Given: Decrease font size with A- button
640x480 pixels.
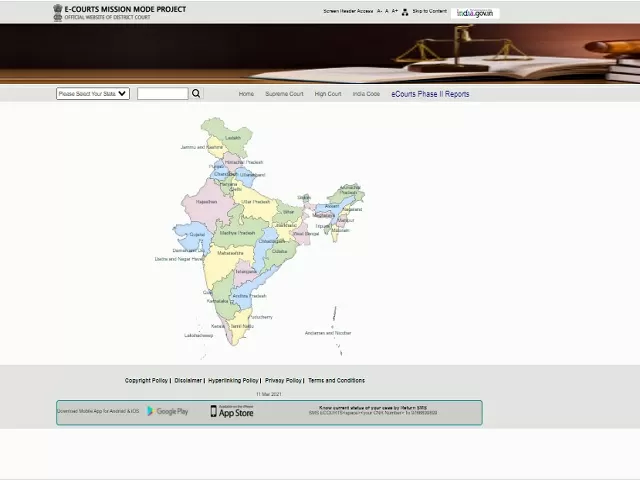Looking at the screenshot, I should click(379, 11).
